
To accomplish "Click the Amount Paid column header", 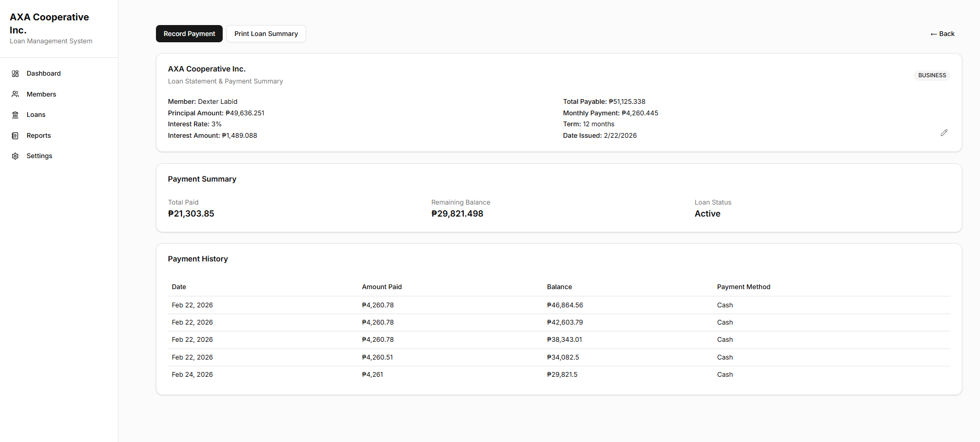I will point(382,287).
